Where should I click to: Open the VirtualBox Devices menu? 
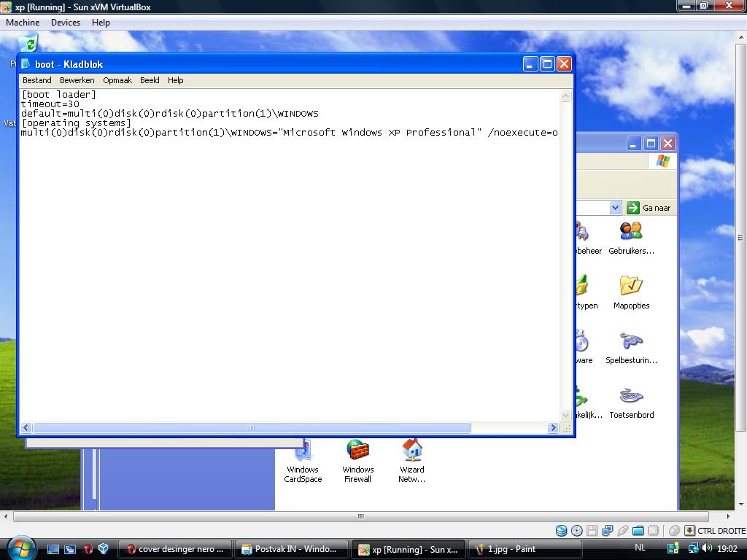(x=66, y=23)
